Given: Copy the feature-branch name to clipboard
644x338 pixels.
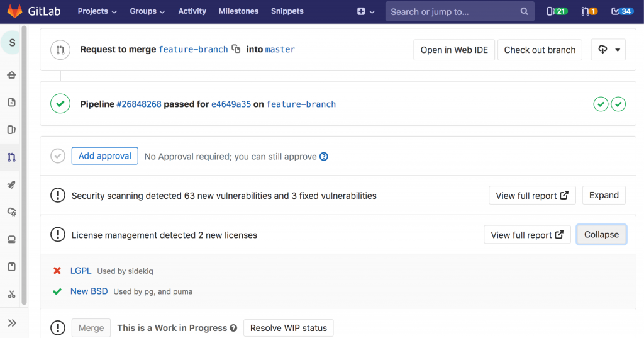Looking at the screenshot, I should (x=236, y=49).
